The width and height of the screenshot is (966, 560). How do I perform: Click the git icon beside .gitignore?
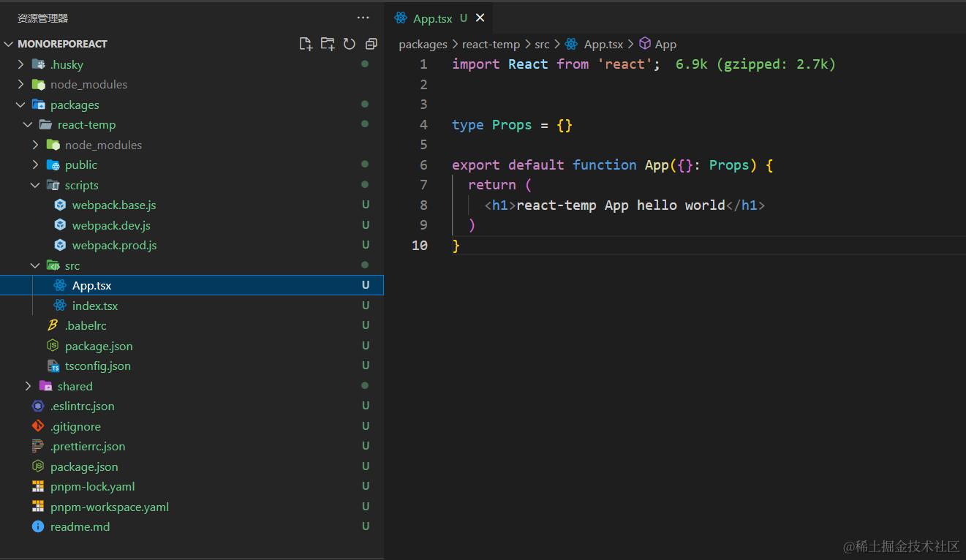coord(38,426)
